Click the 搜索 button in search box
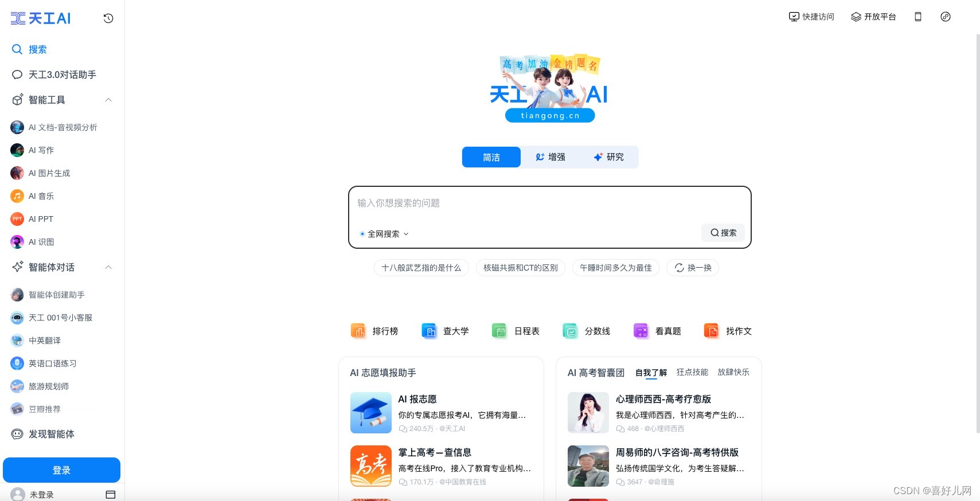The width and height of the screenshot is (980, 501). (723, 233)
